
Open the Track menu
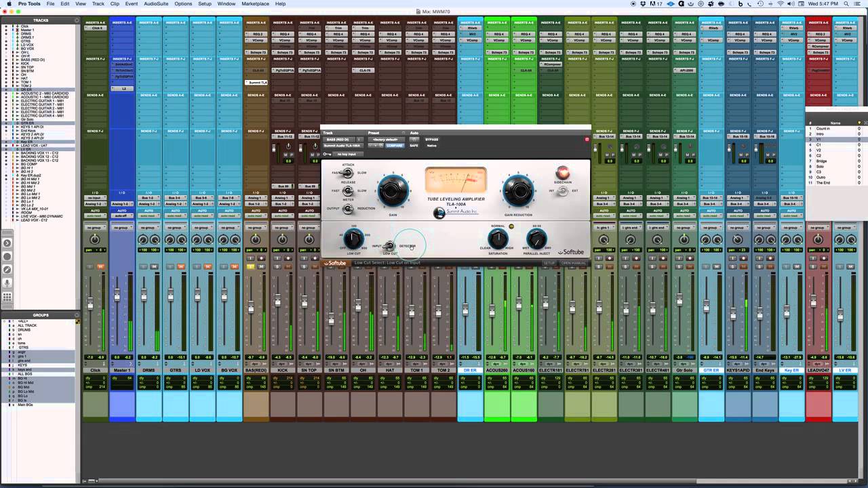pos(98,3)
